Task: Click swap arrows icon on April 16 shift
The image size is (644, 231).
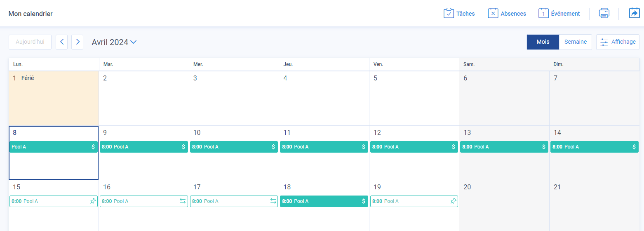Action: coord(183,201)
